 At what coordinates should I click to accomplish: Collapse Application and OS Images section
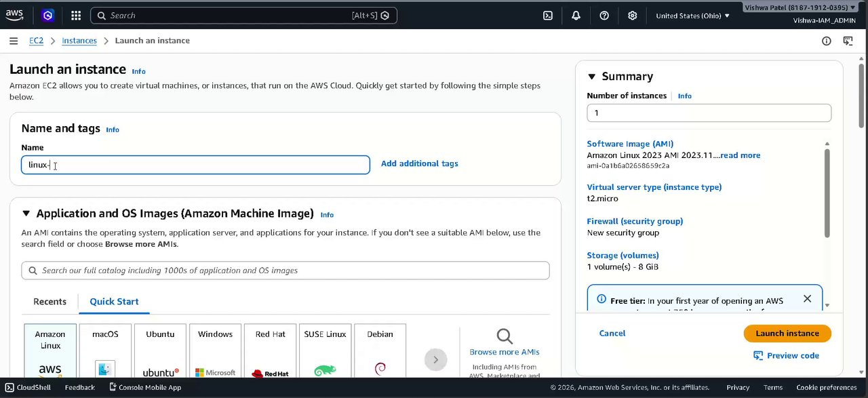[26, 214]
